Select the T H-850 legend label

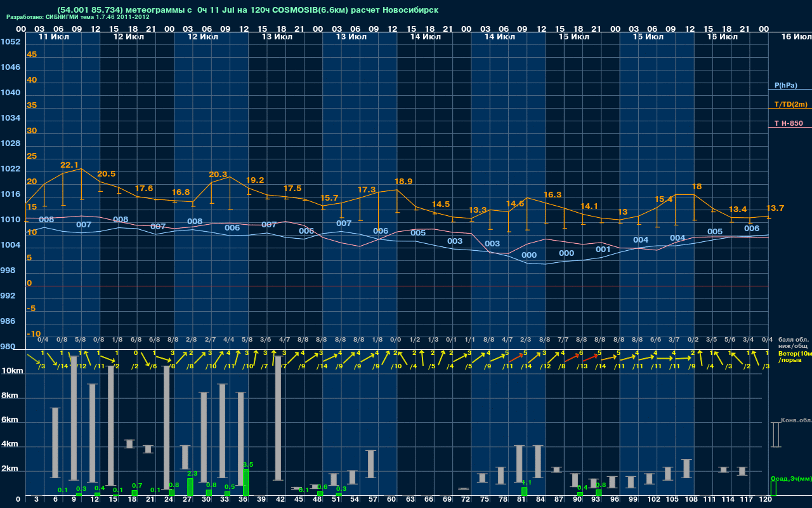point(787,123)
